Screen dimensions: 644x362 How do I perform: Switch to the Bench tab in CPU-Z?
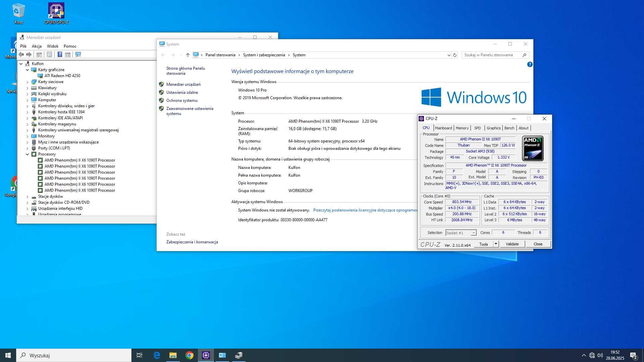[509, 128]
